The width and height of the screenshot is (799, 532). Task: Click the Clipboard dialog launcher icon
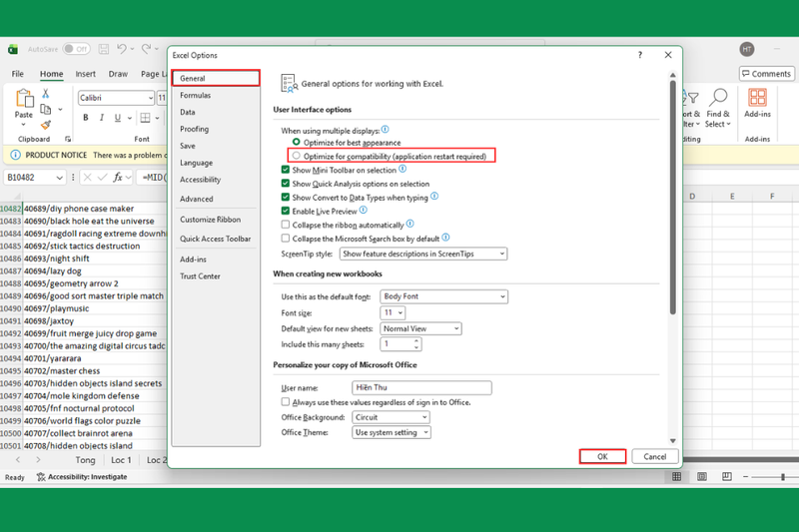coord(68,139)
